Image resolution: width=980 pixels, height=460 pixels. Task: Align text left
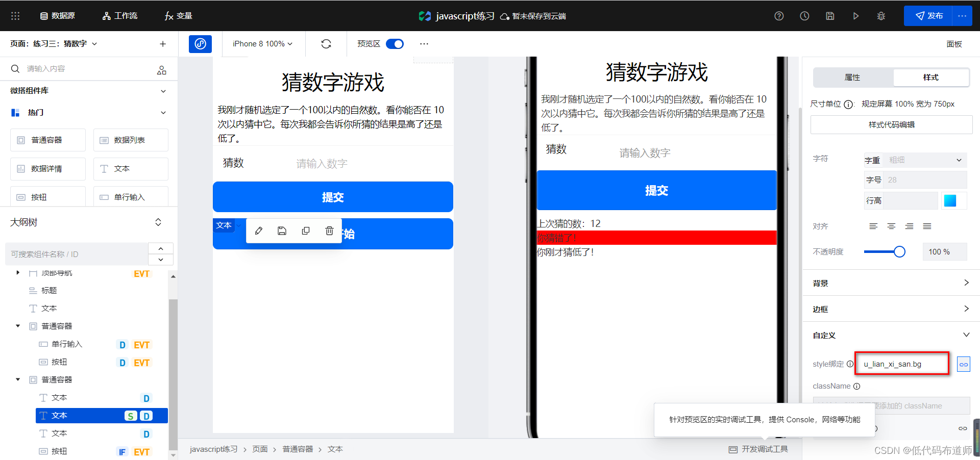click(x=873, y=226)
